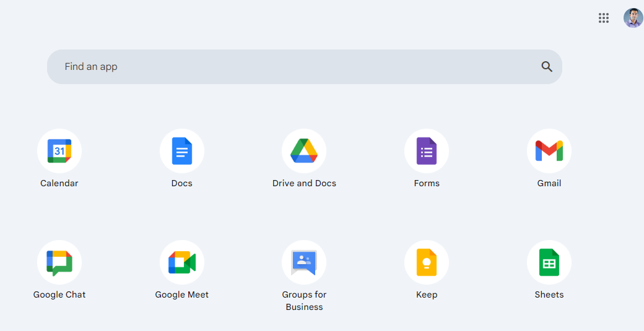The image size is (644, 331).
Task: Focus the Find an app search field
Action: (x=304, y=67)
